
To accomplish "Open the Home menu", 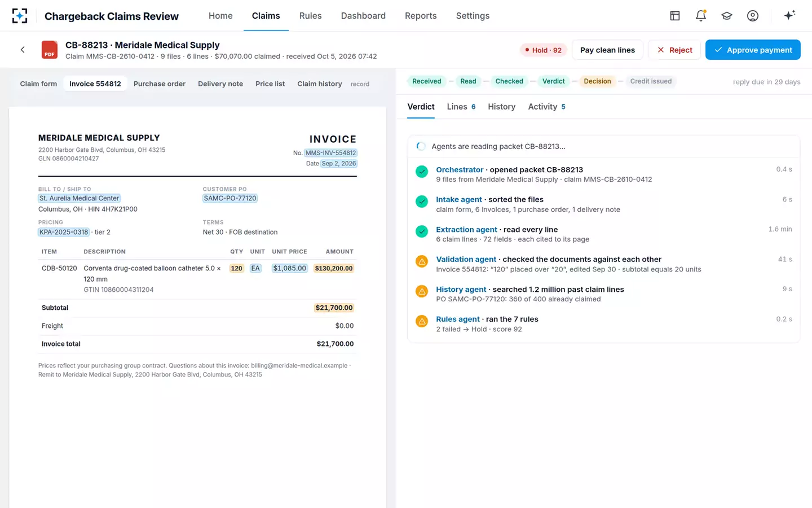I will [x=220, y=16].
